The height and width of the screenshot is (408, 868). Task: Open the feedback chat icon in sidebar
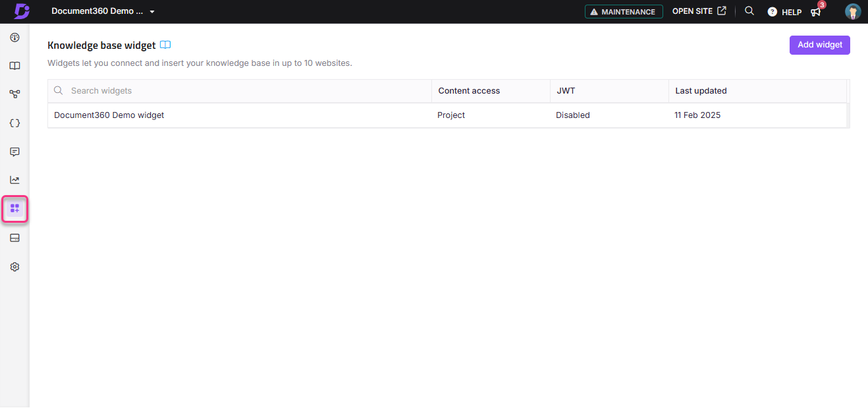(x=14, y=152)
